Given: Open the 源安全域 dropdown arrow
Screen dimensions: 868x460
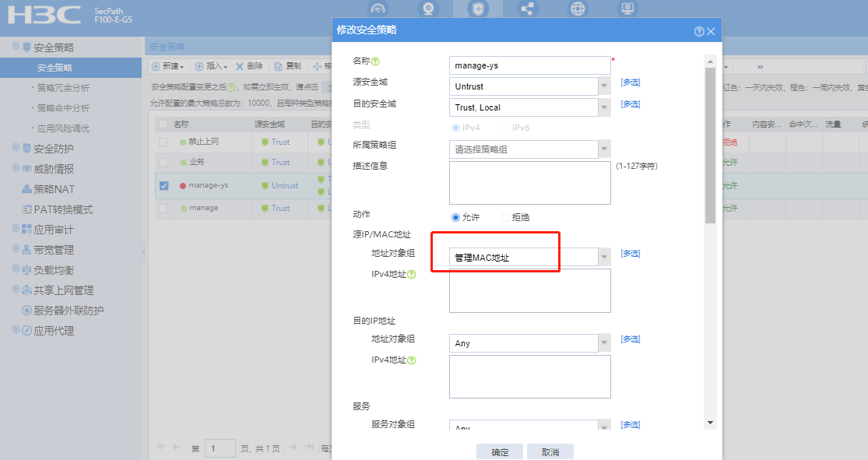Looking at the screenshot, I should pyautogui.click(x=605, y=86).
